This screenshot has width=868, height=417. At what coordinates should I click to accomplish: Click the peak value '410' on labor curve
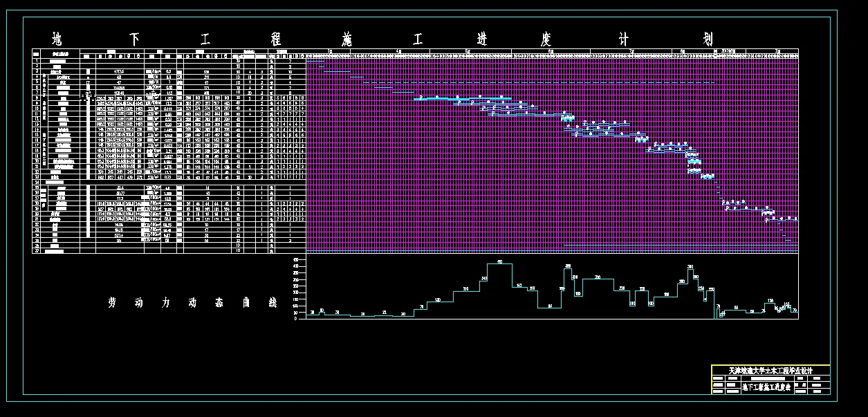(x=499, y=261)
